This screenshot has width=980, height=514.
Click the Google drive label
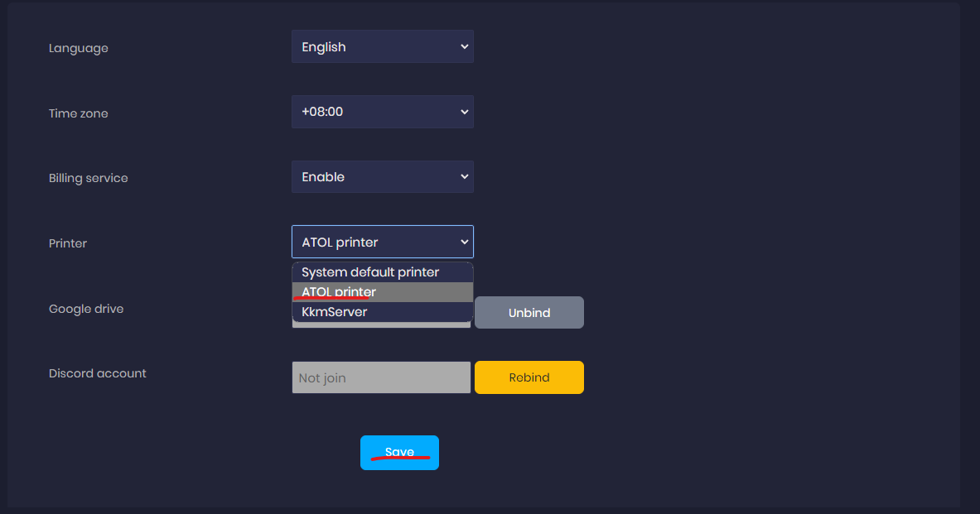coord(86,309)
